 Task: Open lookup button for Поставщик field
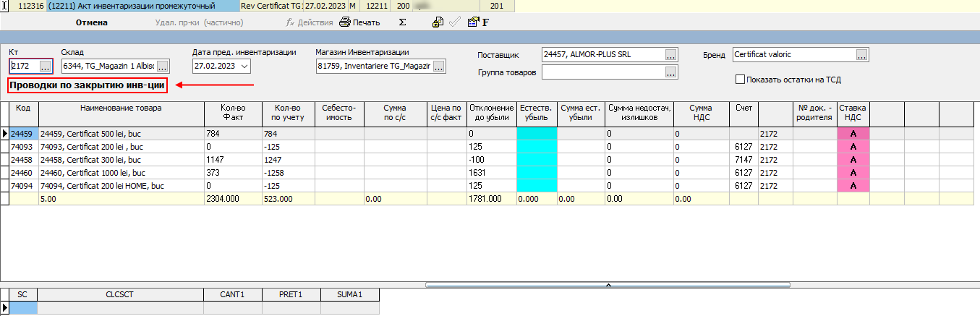(671, 54)
